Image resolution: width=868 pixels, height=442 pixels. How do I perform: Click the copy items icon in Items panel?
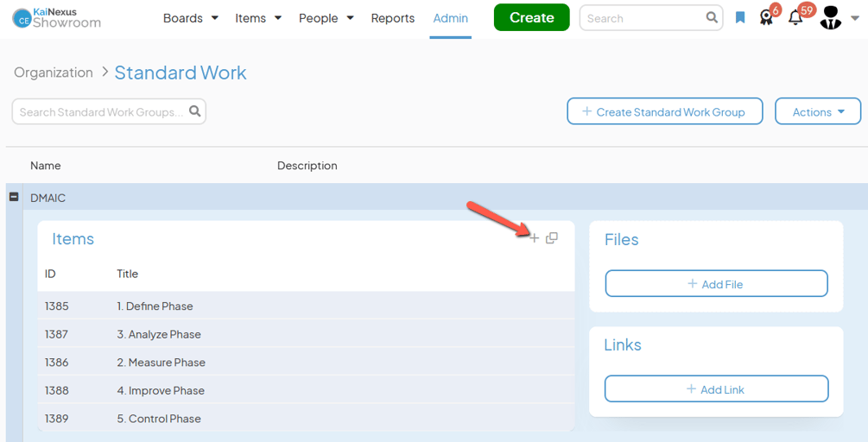(551, 238)
